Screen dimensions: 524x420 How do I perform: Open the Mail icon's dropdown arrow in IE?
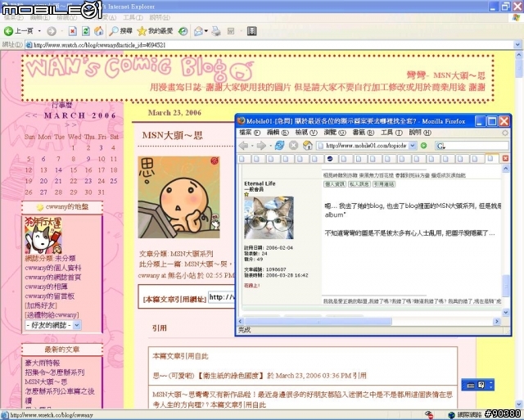tap(206, 31)
